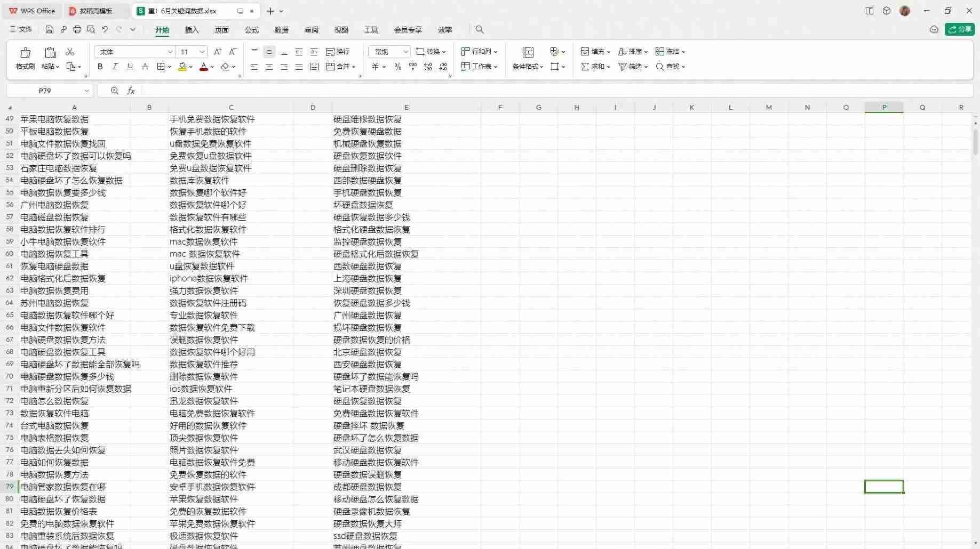Image resolution: width=980 pixels, height=549 pixels.
Task: Toggle Bottom Align vertical alignment
Action: 284,52
